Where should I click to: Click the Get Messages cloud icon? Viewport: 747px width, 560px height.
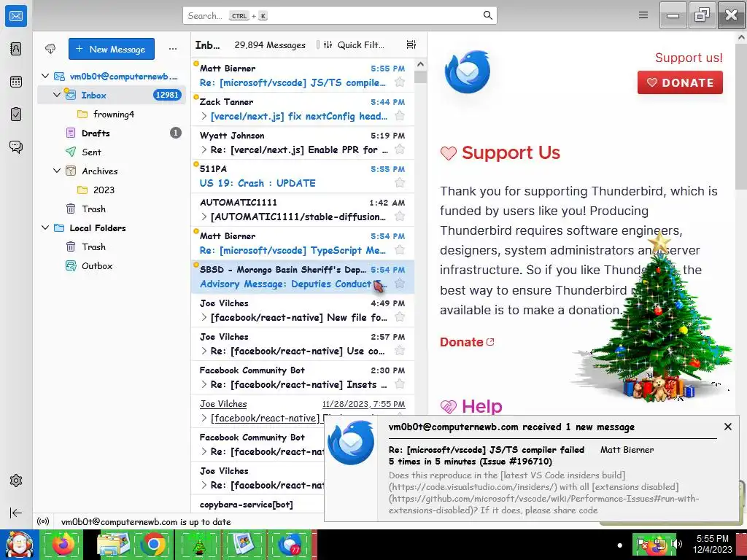click(x=50, y=49)
